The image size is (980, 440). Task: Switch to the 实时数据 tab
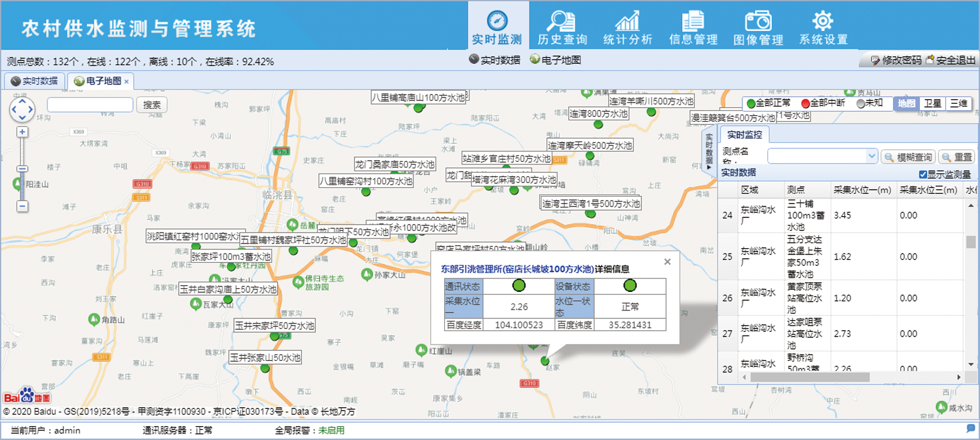[35, 81]
